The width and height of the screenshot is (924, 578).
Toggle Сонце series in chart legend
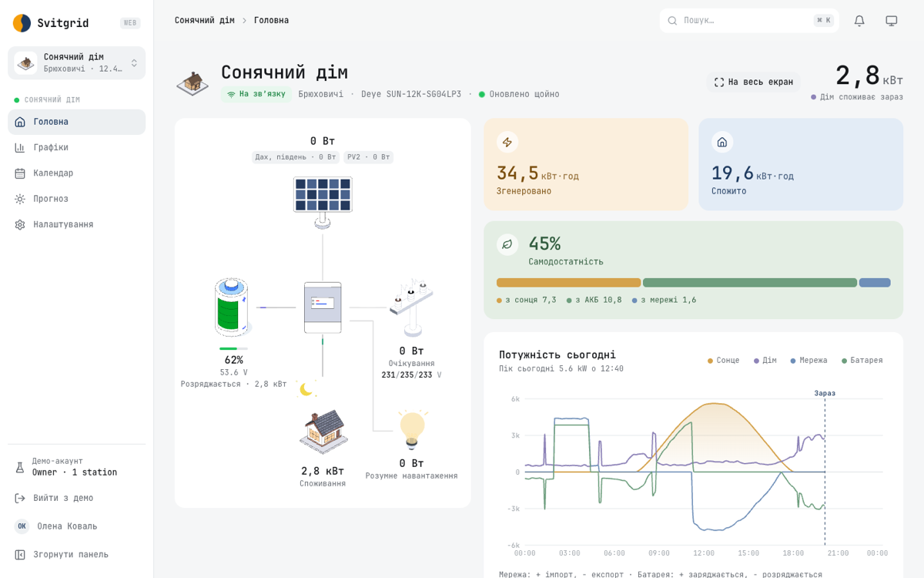tap(724, 361)
